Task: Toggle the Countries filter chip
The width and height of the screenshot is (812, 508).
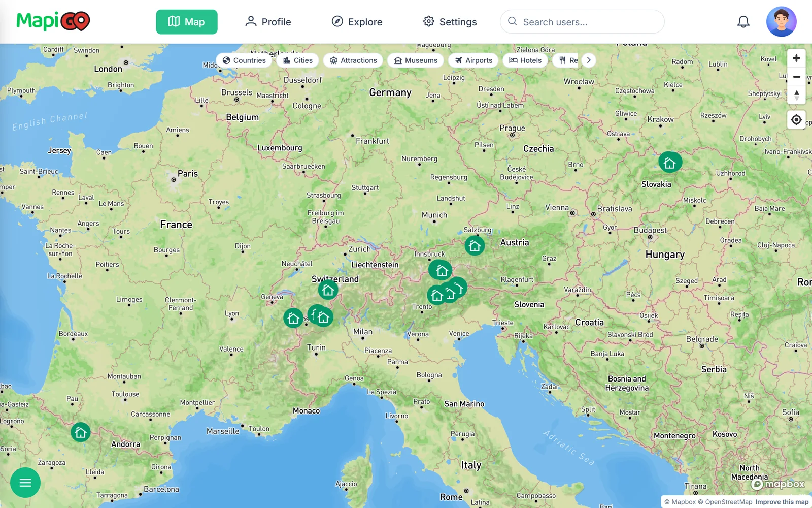Action: [244, 60]
